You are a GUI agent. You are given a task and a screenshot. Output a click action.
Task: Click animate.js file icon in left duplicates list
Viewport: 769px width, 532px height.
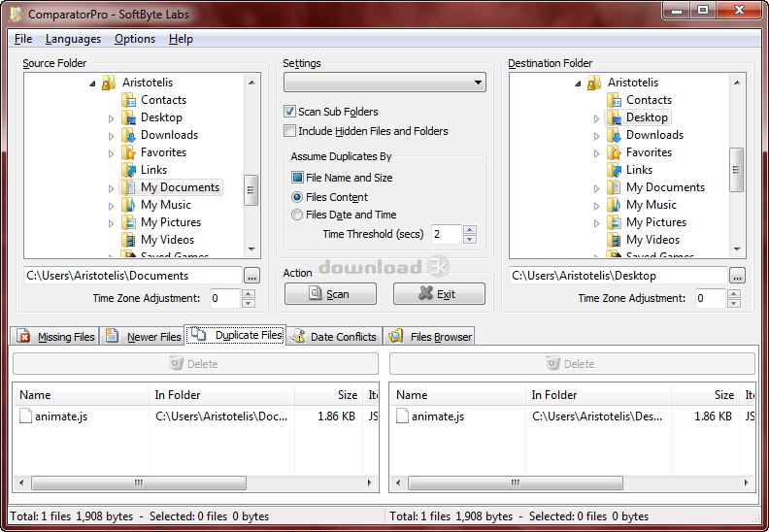click(x=25, y=416)
